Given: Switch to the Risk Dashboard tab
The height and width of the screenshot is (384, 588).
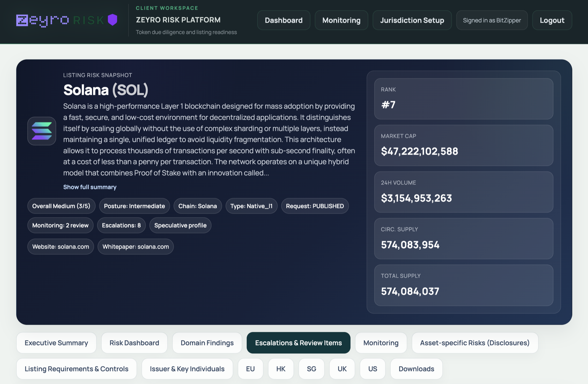Looking at the screenshot, I should pyautogui.click(x=134, y=343).
